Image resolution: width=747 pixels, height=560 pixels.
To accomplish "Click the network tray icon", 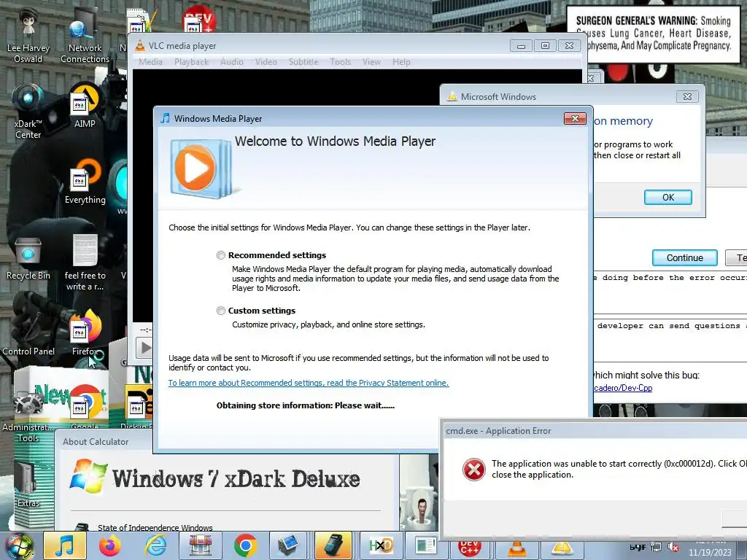I will pos(656,547).
